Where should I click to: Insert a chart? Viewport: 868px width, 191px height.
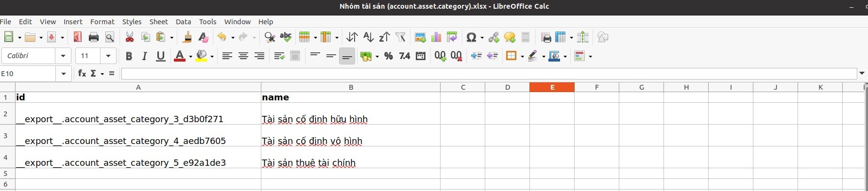pos(436,37)
